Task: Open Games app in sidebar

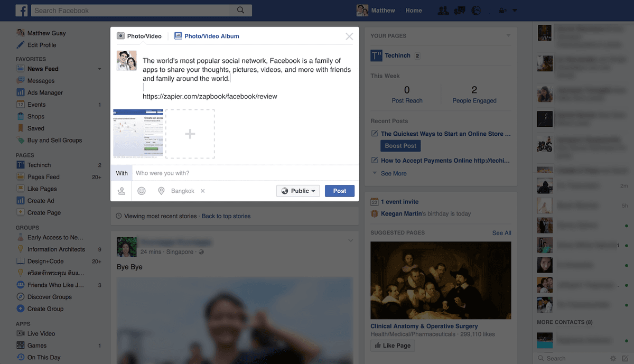Action: coord(37,346)
